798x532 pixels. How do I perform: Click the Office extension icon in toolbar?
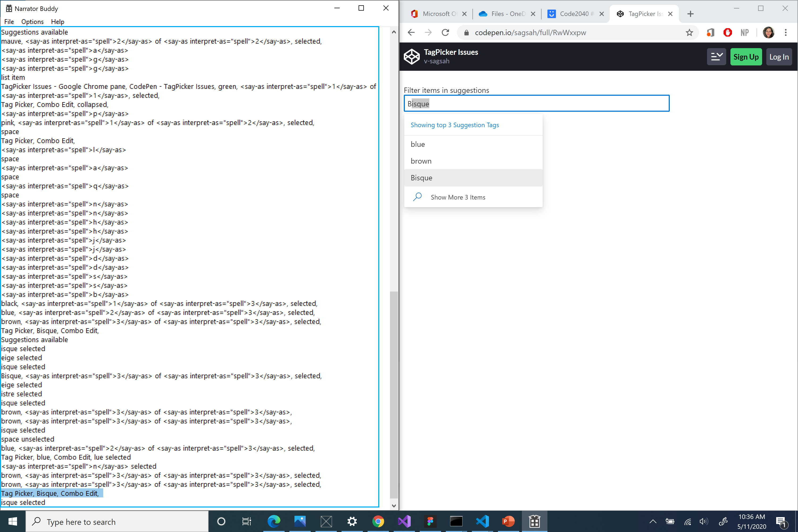[710, 32]
